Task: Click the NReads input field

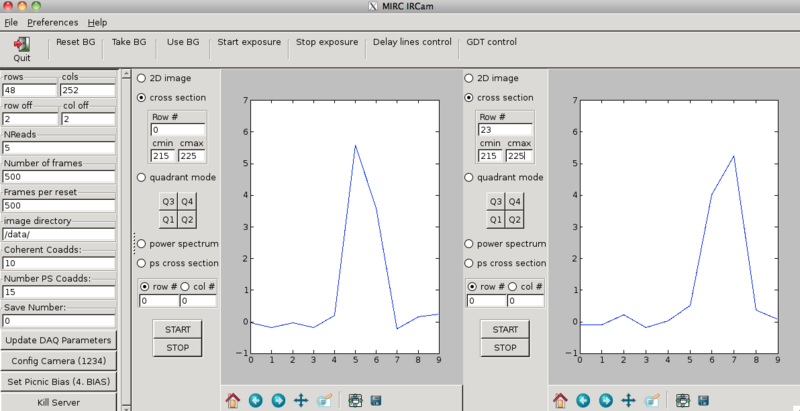Action: (x=59, y=148)
